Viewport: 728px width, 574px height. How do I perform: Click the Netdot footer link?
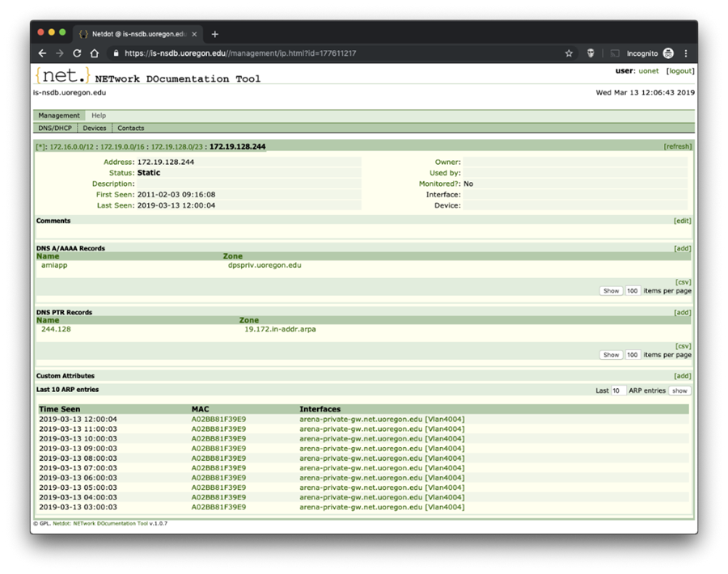tap(99, 523)
